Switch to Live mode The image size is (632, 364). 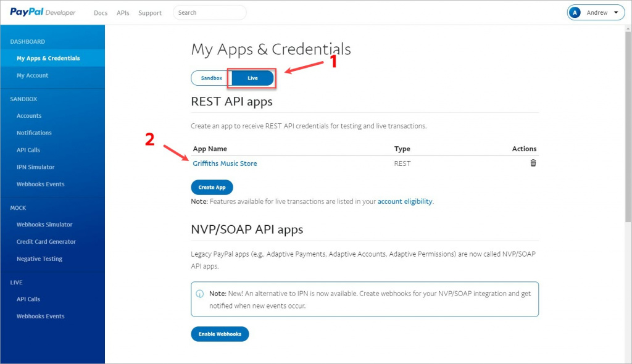pos(252,78)
